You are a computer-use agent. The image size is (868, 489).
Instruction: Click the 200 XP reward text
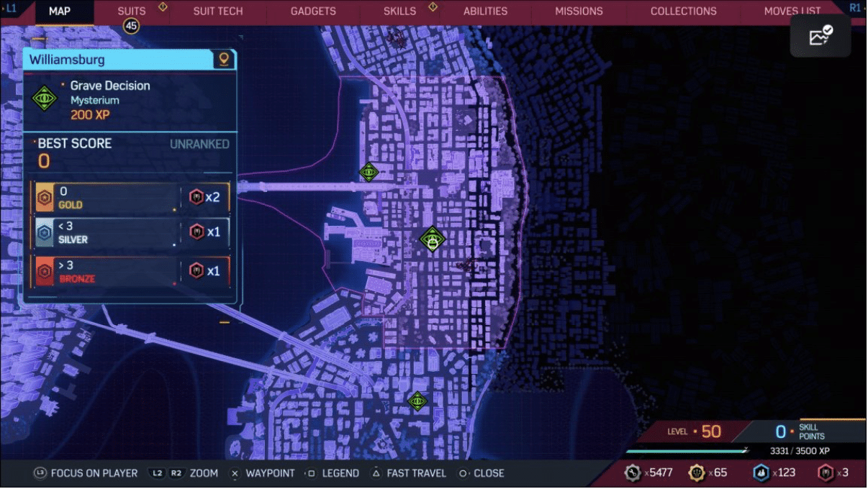pos(91,114)
